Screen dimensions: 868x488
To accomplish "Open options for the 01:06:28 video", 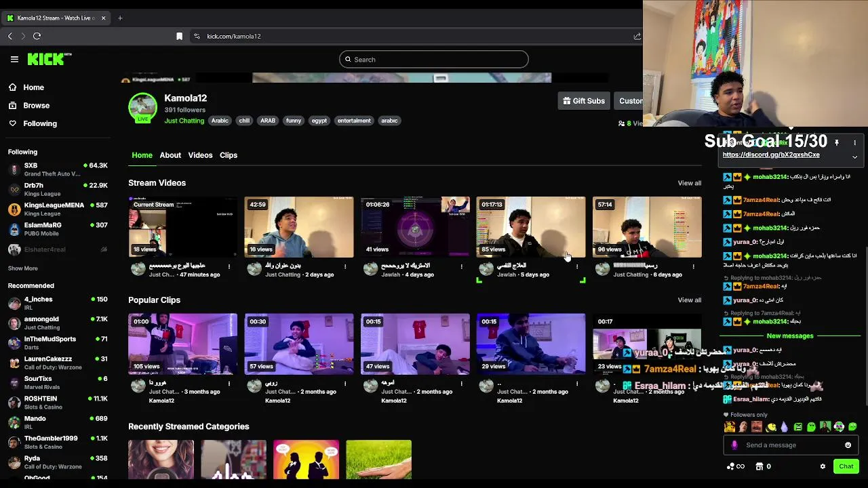I will pyautogui.click(x=461, y=266).
